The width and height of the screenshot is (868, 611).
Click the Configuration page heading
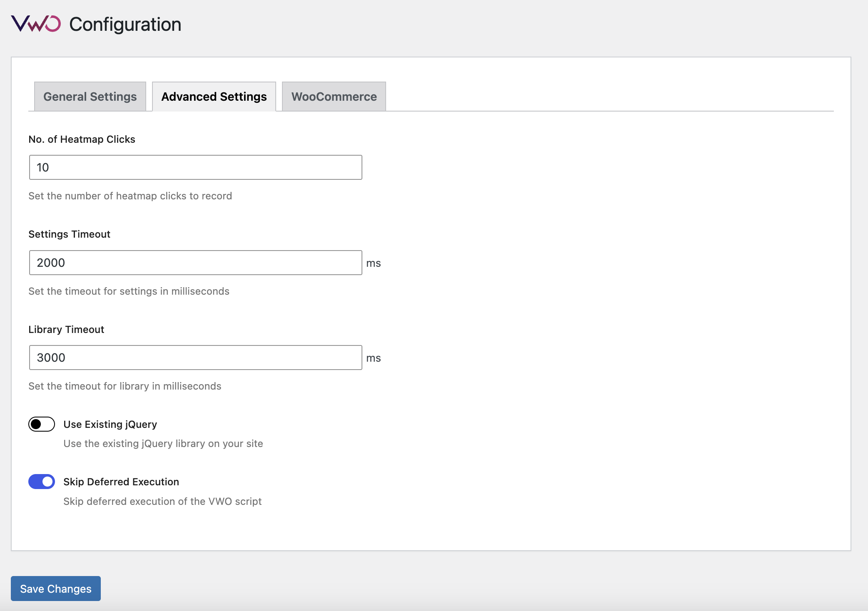pos(125,24)
